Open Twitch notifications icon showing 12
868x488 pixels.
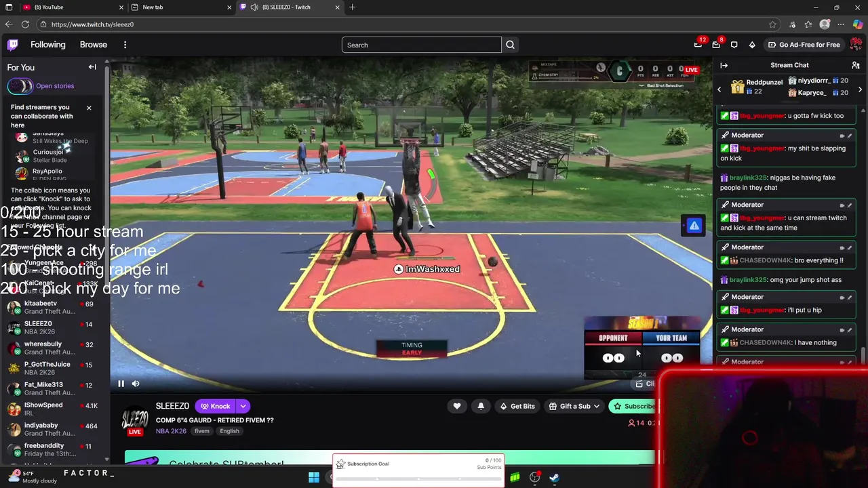[698, 45]
